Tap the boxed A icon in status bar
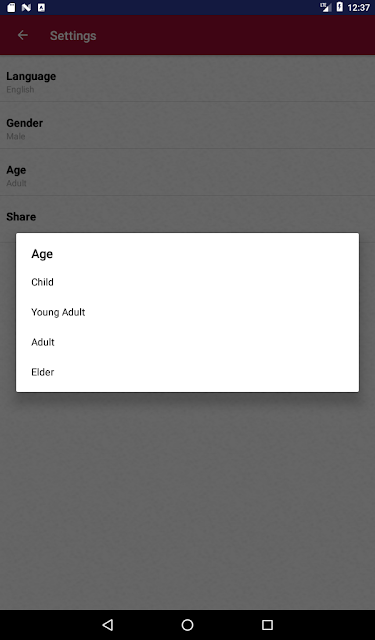The height and width of the screenshot is (640, 375). 41,7
